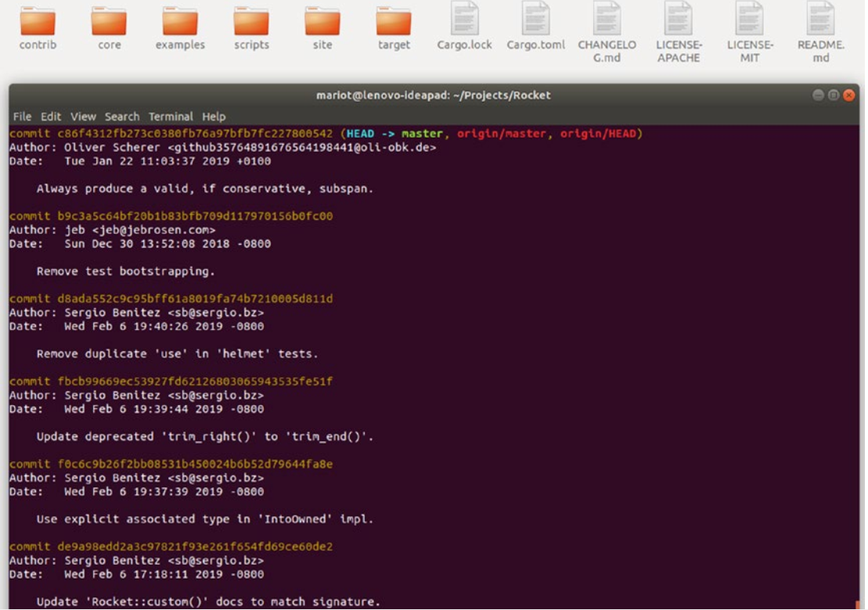
Task: Open the contrib folder icon
Action: pos(38,21)
